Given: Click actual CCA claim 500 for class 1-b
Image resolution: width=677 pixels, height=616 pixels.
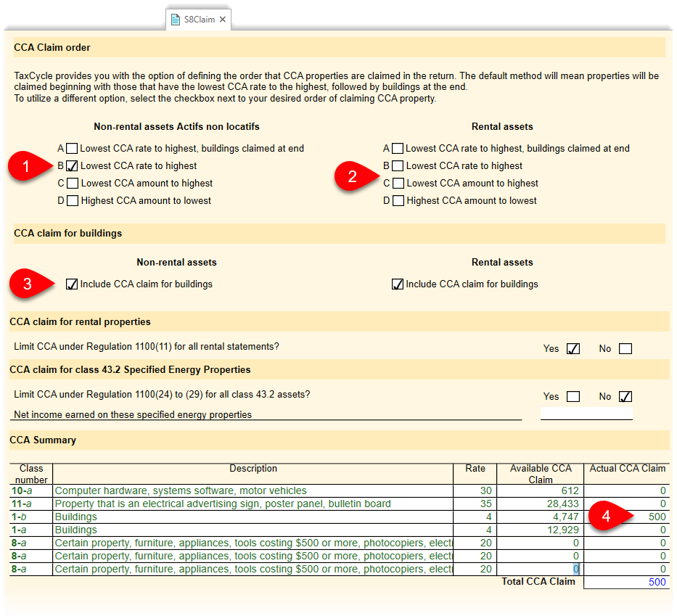Looking at the screenshot, I should pyautogui.click(x=657, y=517).
